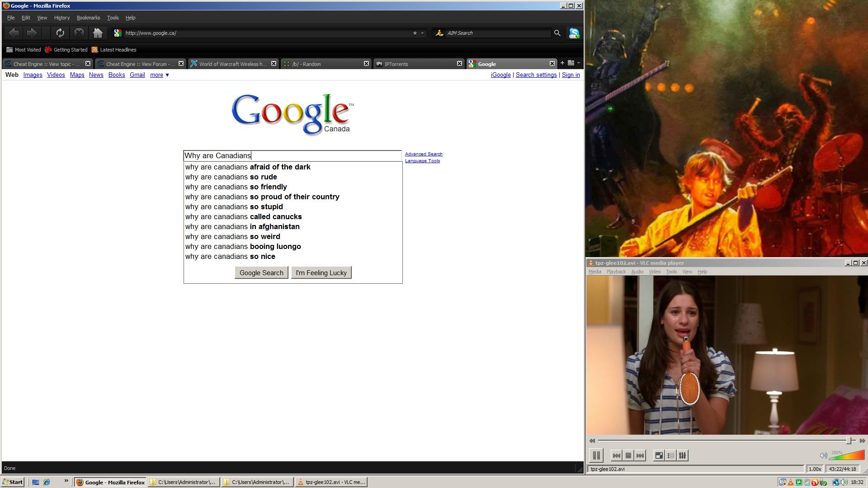Go back with Firefox back arrow
The image size is (868, 488).
click(x=14, y=33)
